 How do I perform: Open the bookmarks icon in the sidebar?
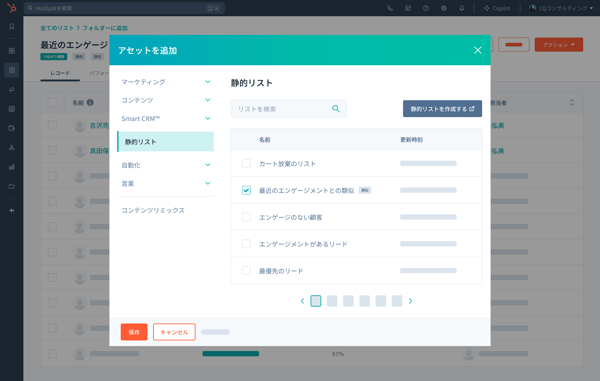pyautogui.click(x=12, y=26)
